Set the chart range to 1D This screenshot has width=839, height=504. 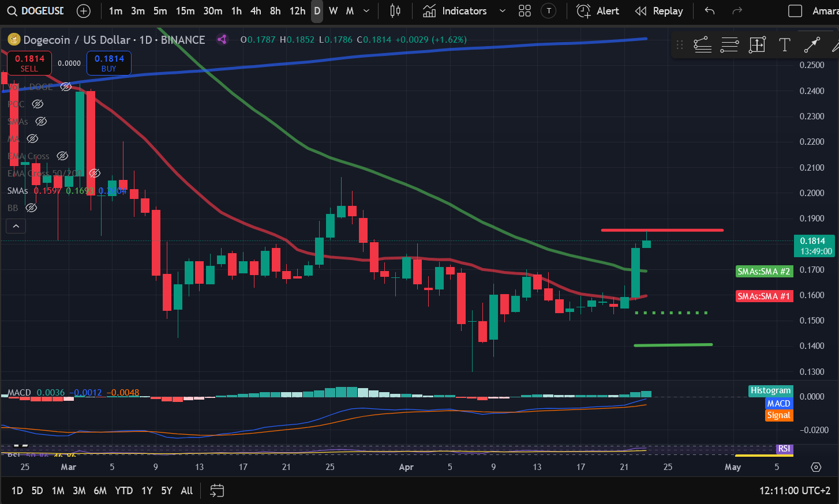pos(17,491)
